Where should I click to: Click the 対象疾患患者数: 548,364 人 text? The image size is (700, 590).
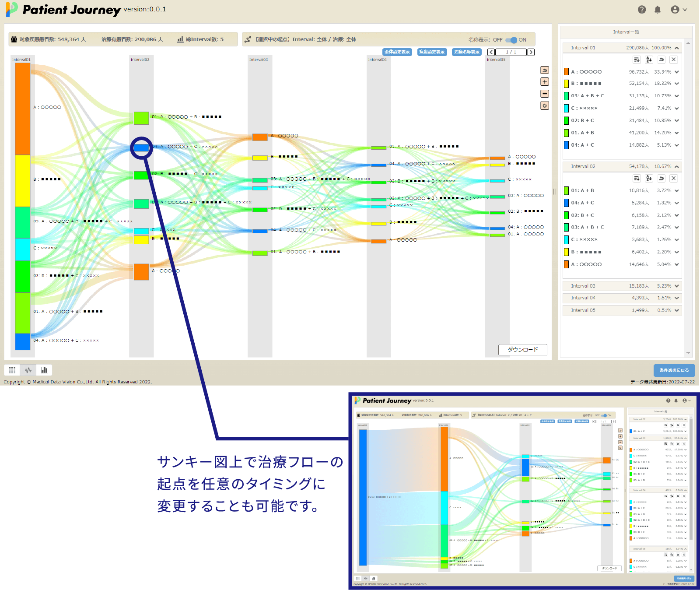pyautogui.click(x=52, y=39)
